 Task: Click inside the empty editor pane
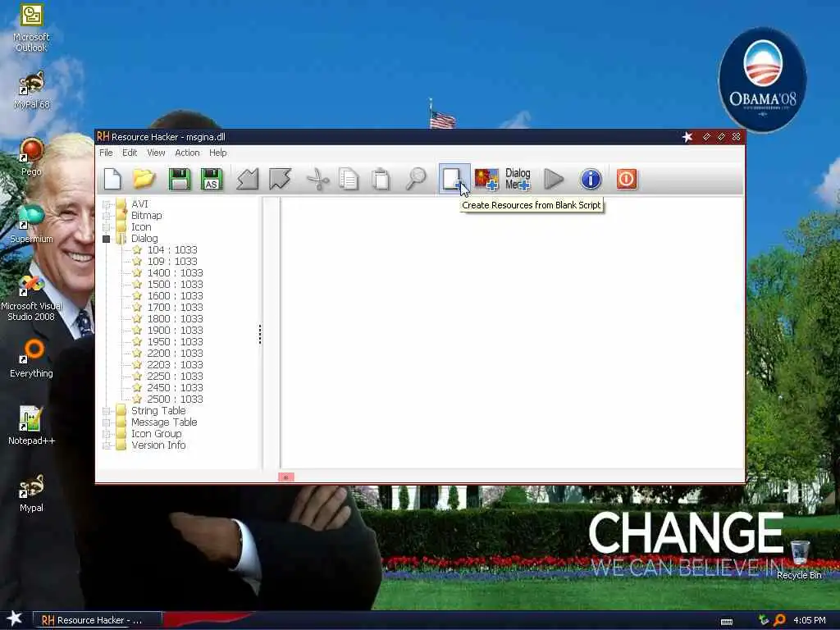[512, 333]
